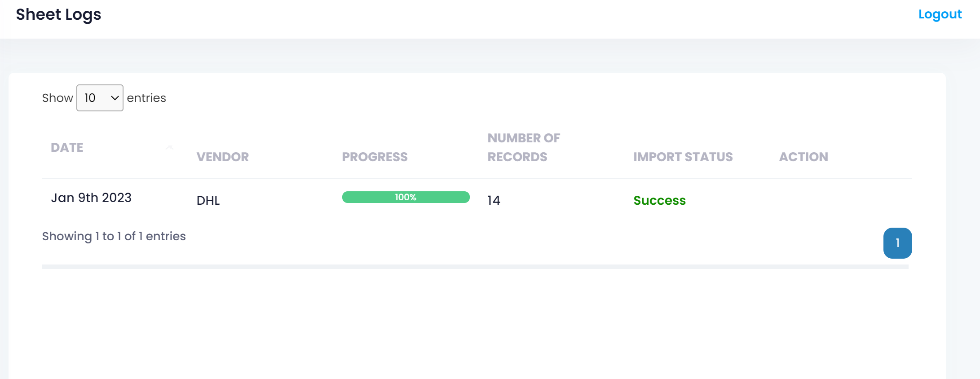Sort by the VENDOR column header
This screenshot has width=980, height=379.
[222, 157]
